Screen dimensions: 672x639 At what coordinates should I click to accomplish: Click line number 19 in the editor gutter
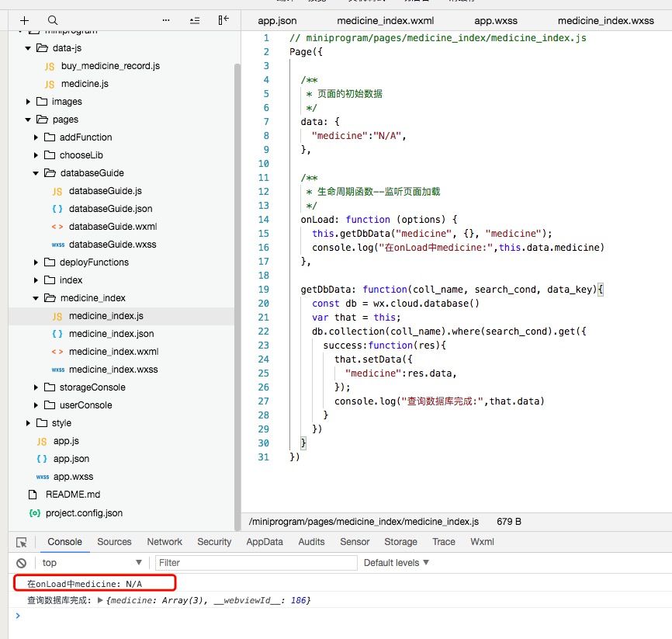tap(264, 290)
